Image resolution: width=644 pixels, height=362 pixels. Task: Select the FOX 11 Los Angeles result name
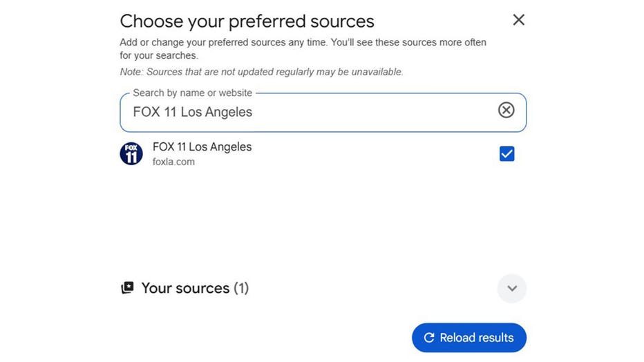pos(202,147)
